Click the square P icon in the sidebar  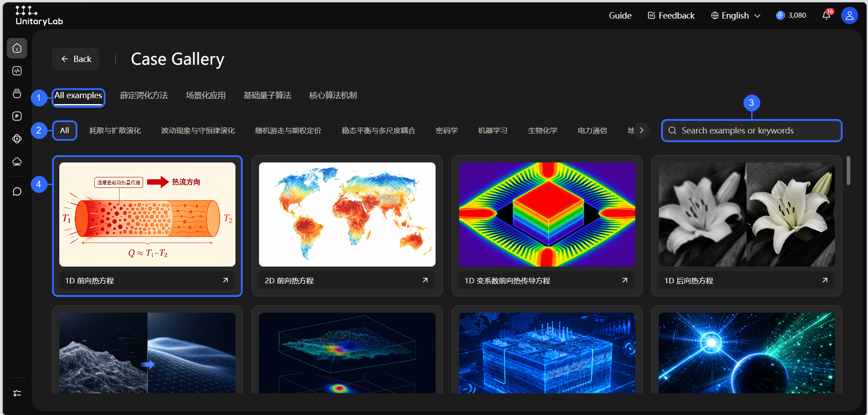click(x=17, y=116)
